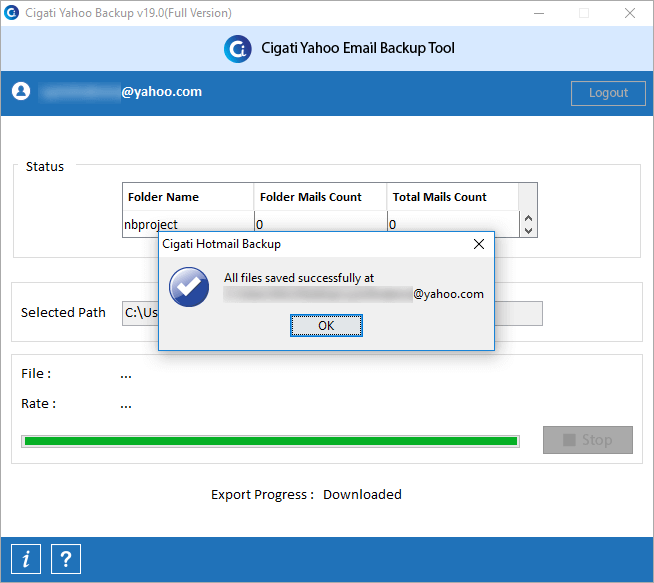Click the 'All files saved successfully at' message
The width and height of the screenshot is (654, 583).
click(299, 278)
